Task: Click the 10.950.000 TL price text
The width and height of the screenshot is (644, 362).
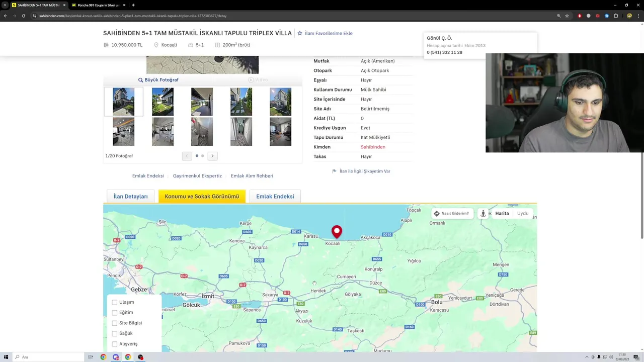Action: tap(127, 45)
